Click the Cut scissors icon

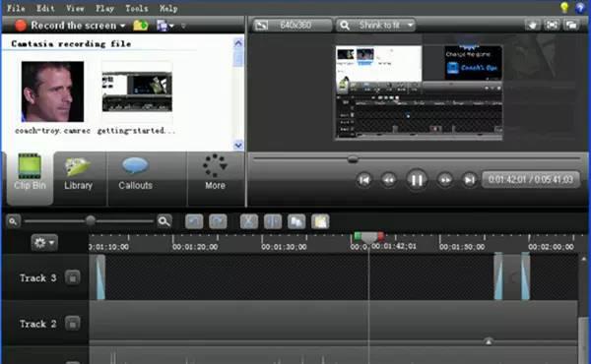click(249, 221)
